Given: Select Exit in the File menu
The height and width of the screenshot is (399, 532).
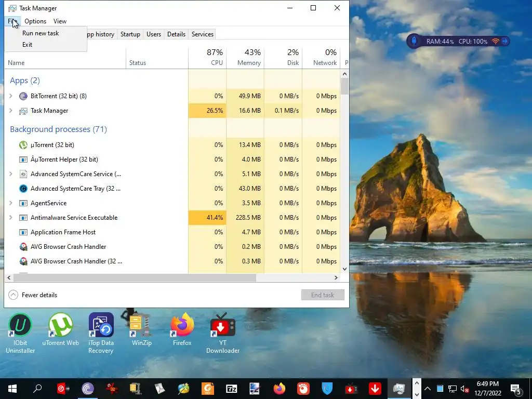Looking at the screenshot, I should [27, 45].
